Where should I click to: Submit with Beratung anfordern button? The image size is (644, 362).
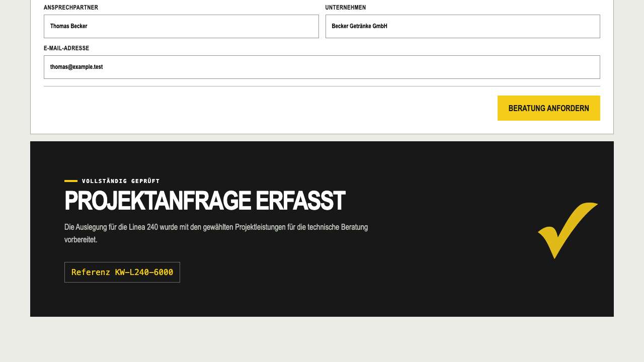549,108
